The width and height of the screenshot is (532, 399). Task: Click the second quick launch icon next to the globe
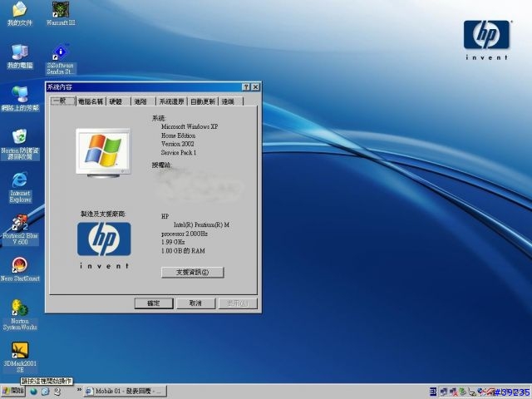(46, 392)
